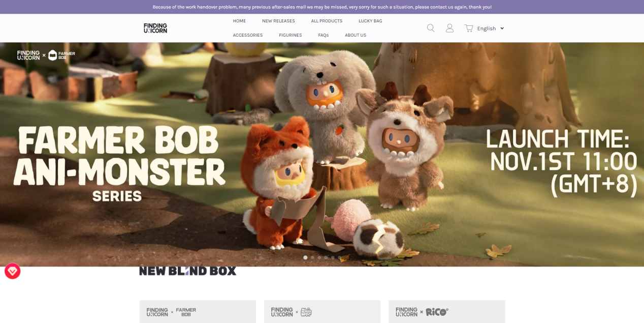Open the ABOUT US menu item

[x=356, y=35]
